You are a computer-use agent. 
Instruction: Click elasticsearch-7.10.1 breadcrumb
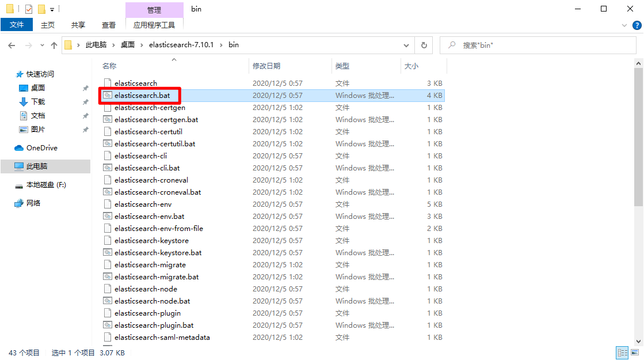click(181, 45)
